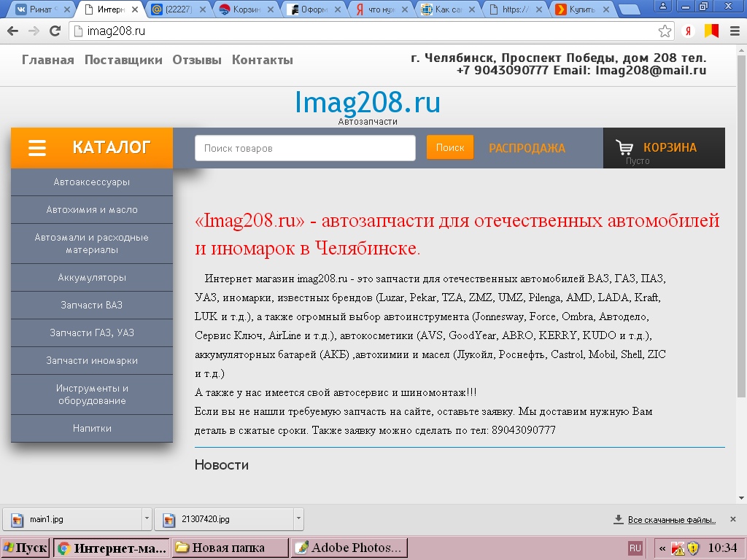Open main1.jpg download options arrow
The image size is (747, 560).
coord(147,518)
